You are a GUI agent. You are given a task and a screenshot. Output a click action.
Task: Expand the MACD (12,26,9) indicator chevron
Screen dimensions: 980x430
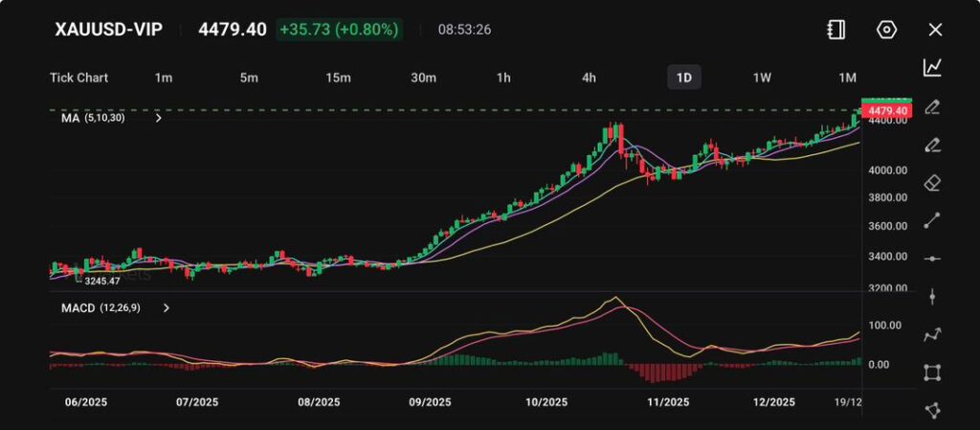(x=166, y=308)
